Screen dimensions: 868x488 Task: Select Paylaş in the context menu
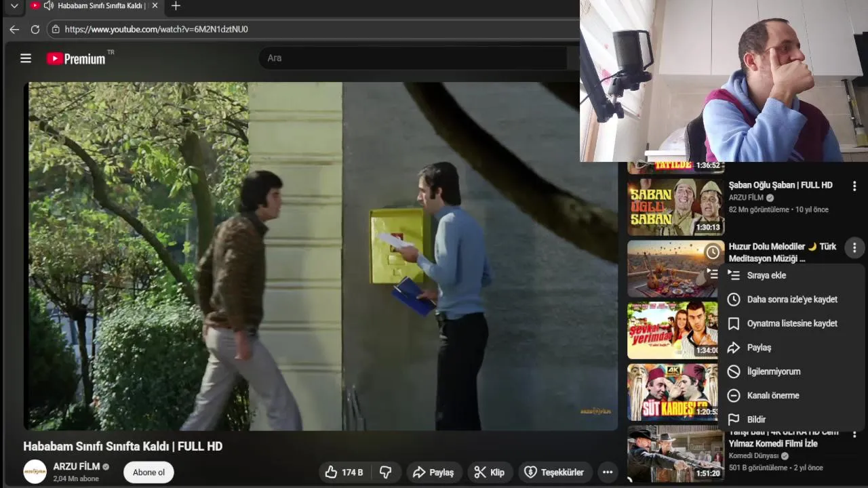pyautogui.click(x=791, y=348)
